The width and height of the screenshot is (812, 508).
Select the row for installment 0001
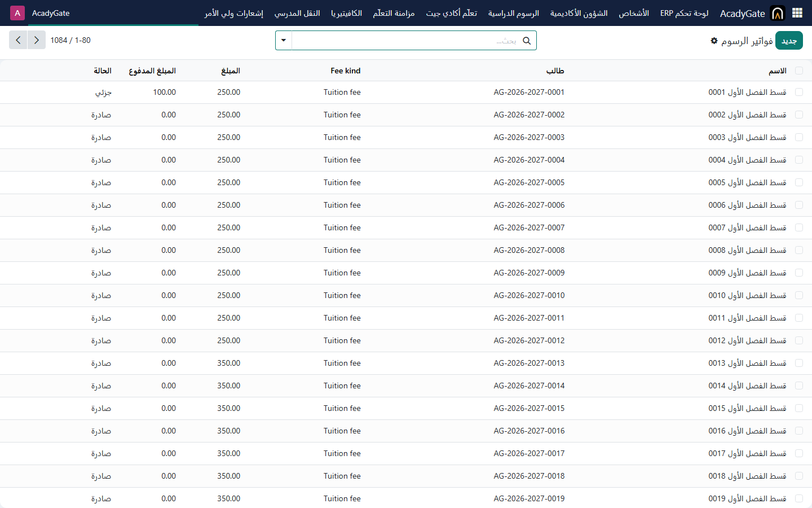[798, 92]
